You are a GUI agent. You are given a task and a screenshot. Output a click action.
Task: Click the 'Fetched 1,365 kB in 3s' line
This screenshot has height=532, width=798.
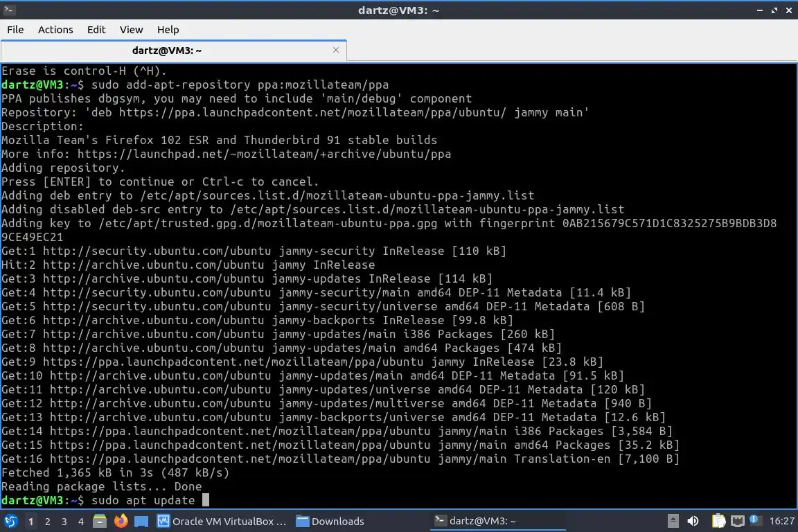click(116, 473)
